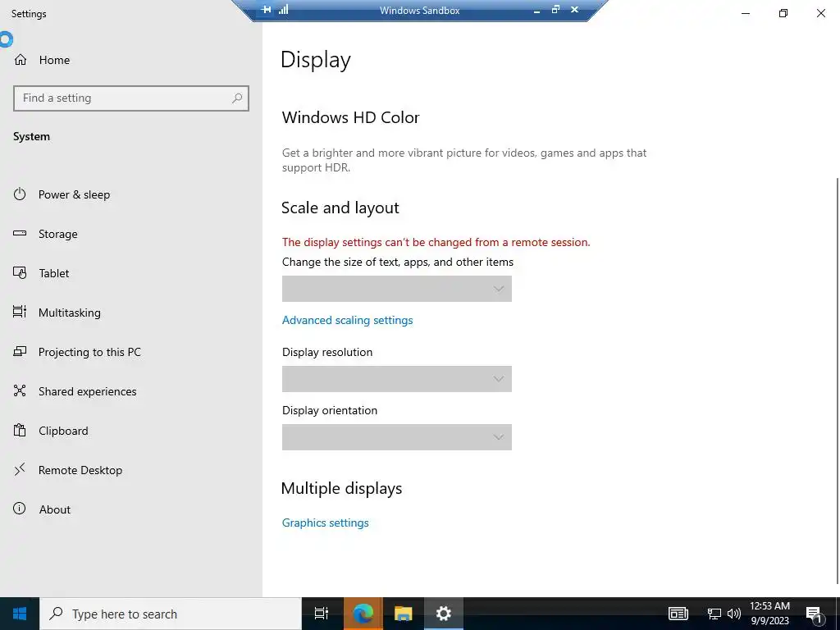Screen dimensions: 840x630
Task: Open Task View on the taskbar
Action: [x=322, y=614]
